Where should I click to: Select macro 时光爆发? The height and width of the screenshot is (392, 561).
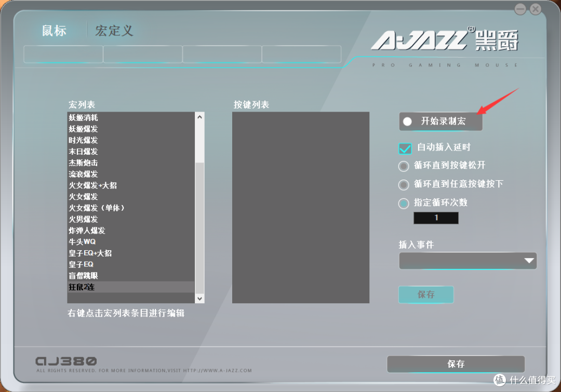(131, 140)
